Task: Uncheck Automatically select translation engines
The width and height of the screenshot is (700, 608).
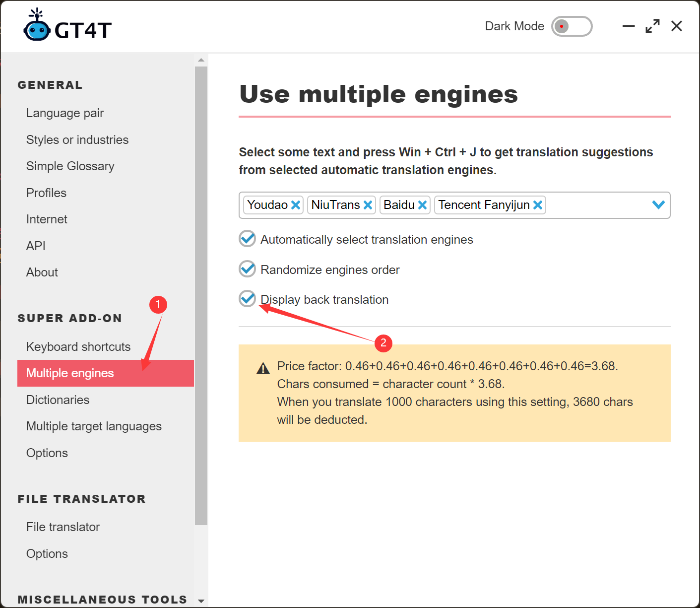Action: [247, 239]
